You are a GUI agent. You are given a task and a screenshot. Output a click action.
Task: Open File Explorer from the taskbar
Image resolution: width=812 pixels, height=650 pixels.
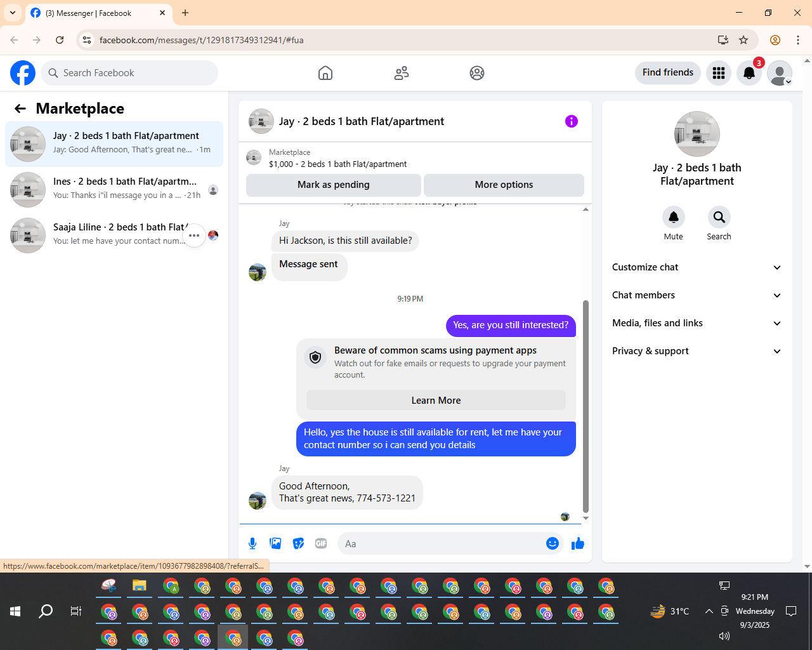[x=140, y=586]
